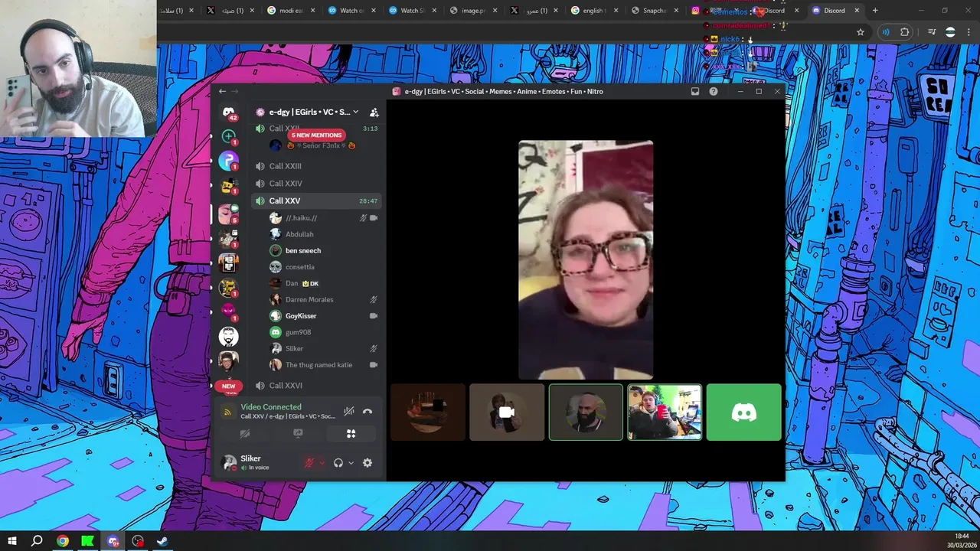The height and width of the screenshot is (551, 980).
Task: Open the Chrome media control icon
Action: pos(932,32)
